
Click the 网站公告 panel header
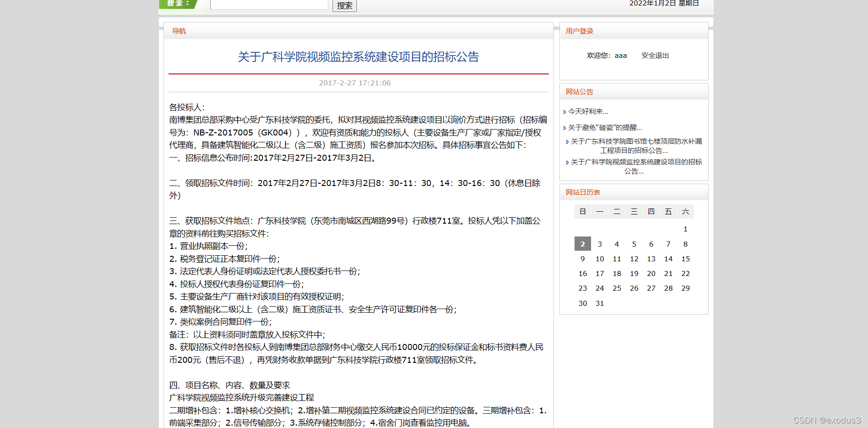(580, 92)
